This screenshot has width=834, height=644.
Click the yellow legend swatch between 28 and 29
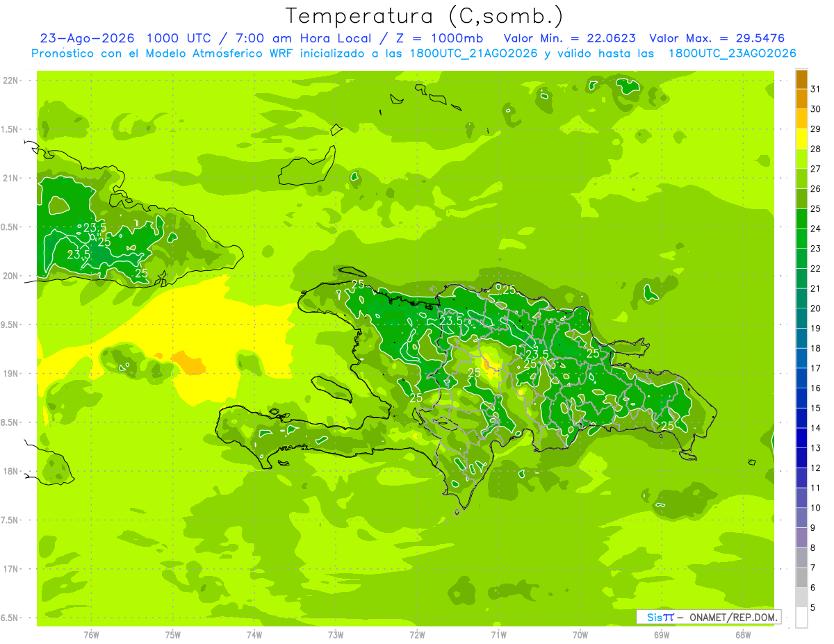pos(801,139)
